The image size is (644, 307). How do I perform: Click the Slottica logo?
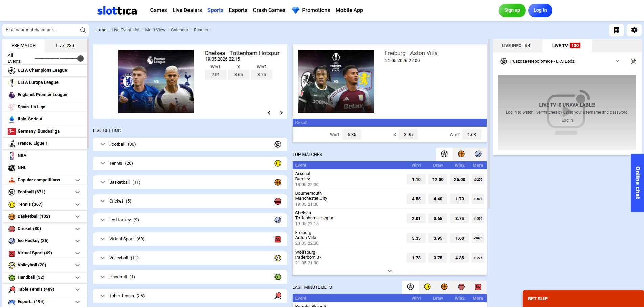[x=117, y=10]
